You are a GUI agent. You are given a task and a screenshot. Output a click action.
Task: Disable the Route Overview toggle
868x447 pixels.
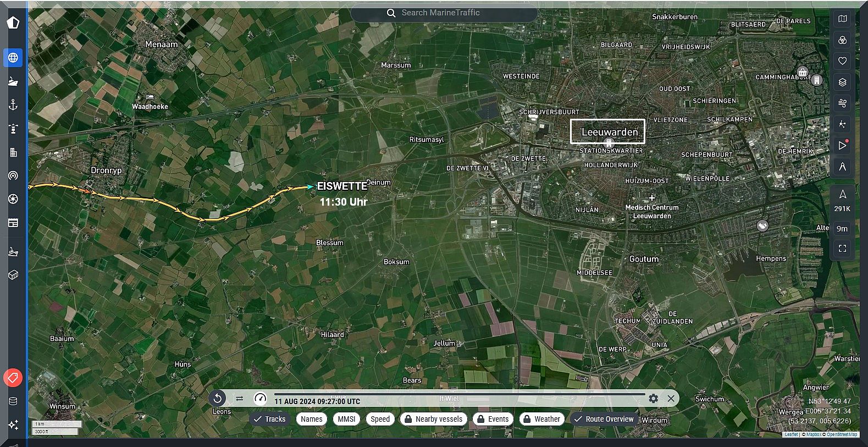(603, 419)
